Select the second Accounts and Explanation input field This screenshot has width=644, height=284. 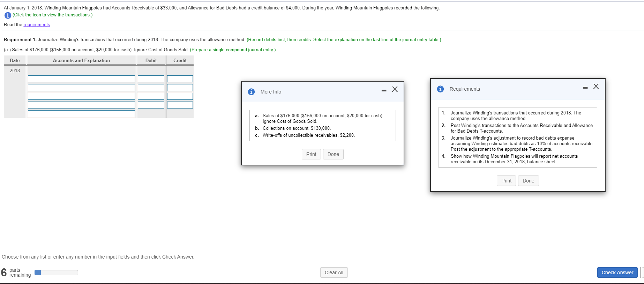[x=81, y=88]
